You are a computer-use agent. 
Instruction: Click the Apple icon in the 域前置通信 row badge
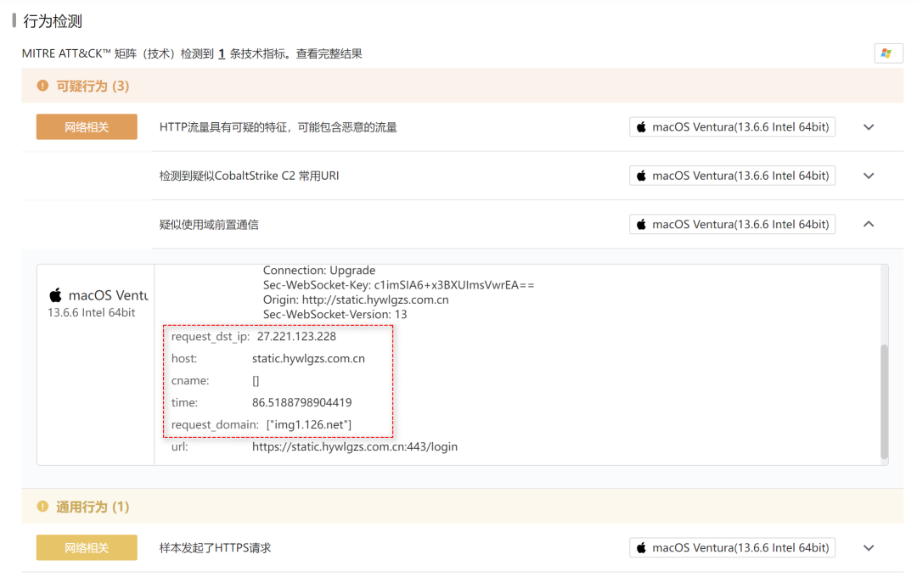(x=641, y=224)
